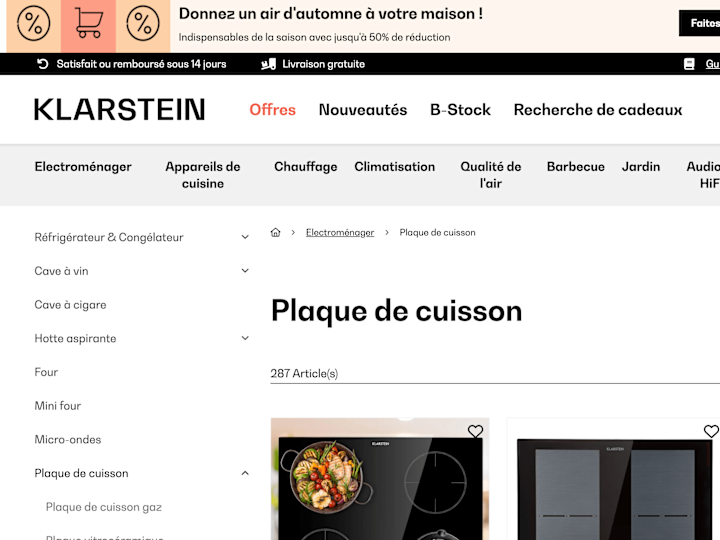Click Electroménager breadcrumb link
Image resolution: width=720 pixels, height=540 pixels.
pos(340,232)
